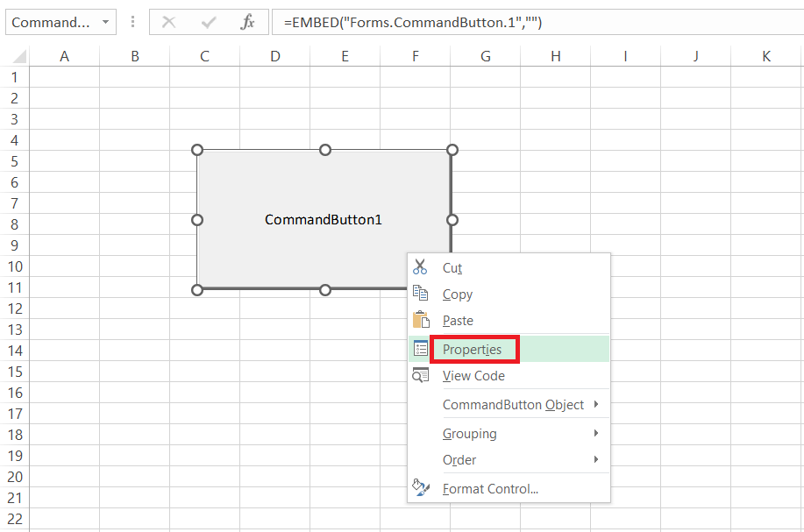Click the Paste clipboard icon

click(x=420, y=320)
